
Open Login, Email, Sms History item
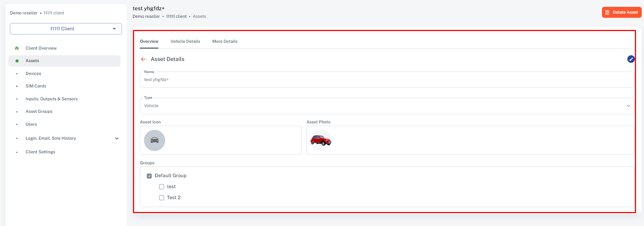pyautogui.click(x=51, y=138)
